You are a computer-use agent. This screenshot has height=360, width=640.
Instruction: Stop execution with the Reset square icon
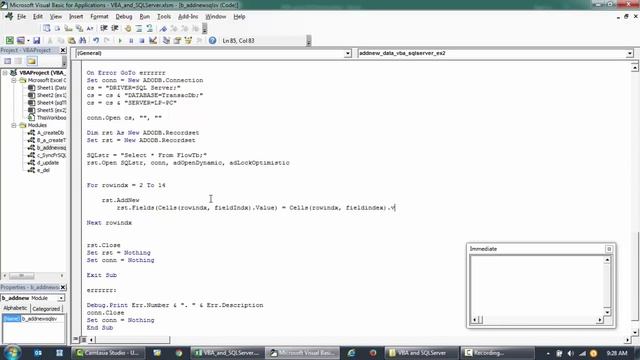coord(142,40)
